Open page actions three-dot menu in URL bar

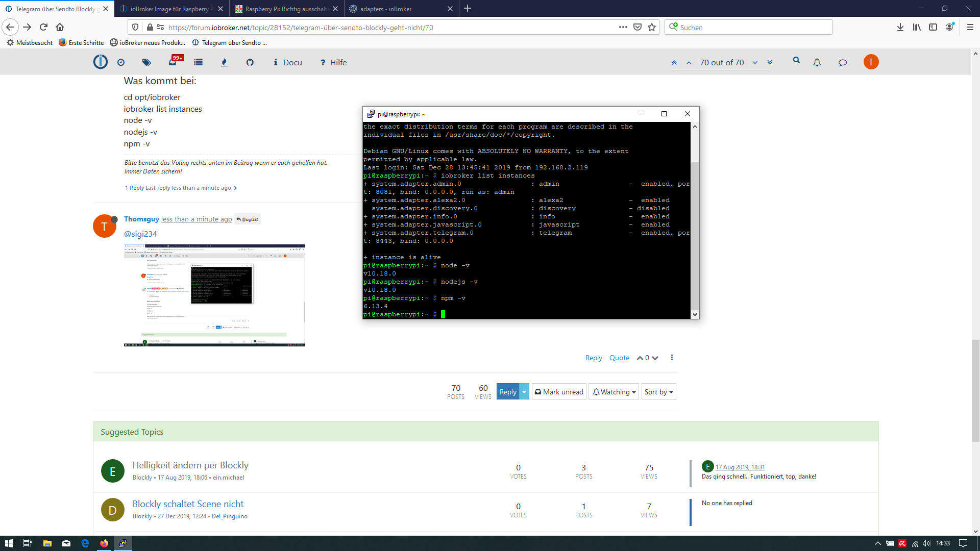pyautogui.click(x=623, y=27)
